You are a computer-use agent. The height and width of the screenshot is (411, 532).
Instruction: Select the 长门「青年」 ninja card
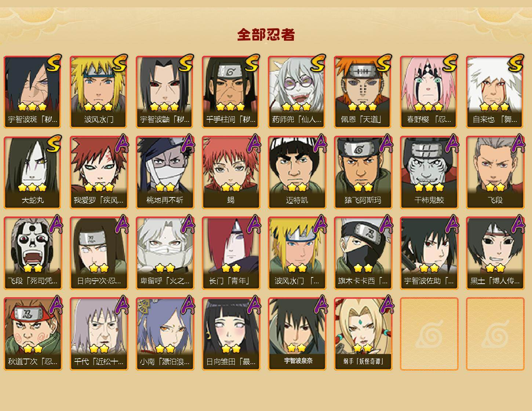231,253
